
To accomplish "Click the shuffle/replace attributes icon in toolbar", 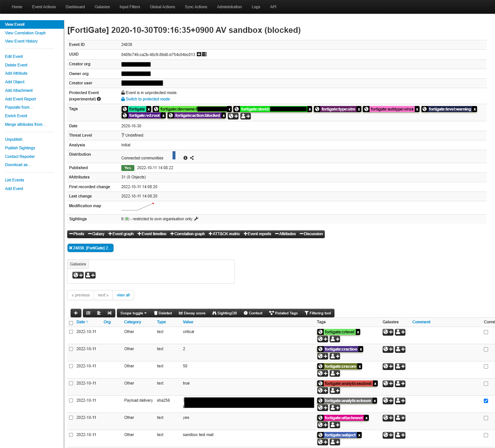I will click(x=109, y=313).
